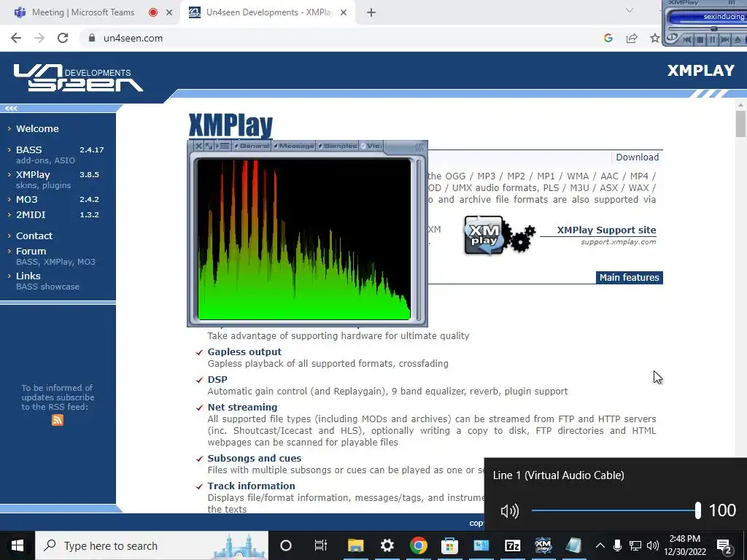
Task: Click the XMPlay visualization display
Action: [x=304, y=239]
